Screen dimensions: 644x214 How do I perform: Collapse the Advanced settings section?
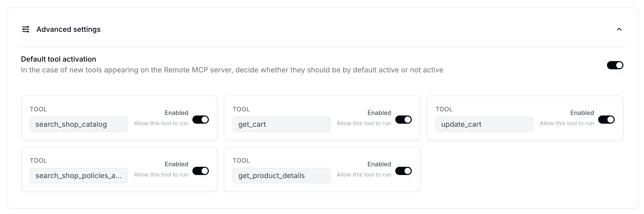[619, 29]
